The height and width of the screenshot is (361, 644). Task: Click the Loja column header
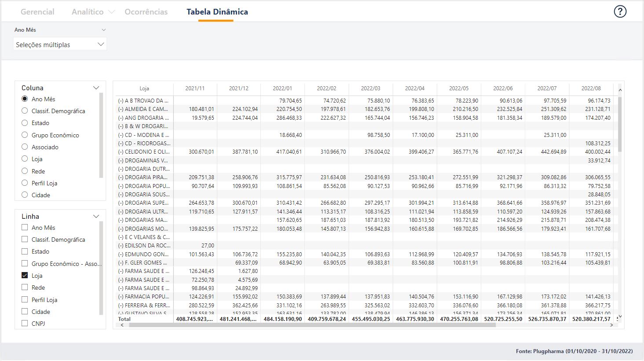pos(144,88)
